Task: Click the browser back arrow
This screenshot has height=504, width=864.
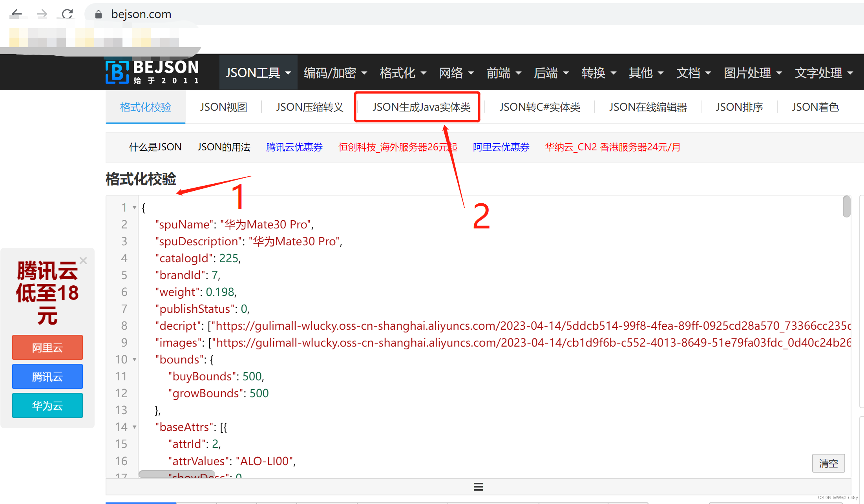Action: (x=16, y=14)
